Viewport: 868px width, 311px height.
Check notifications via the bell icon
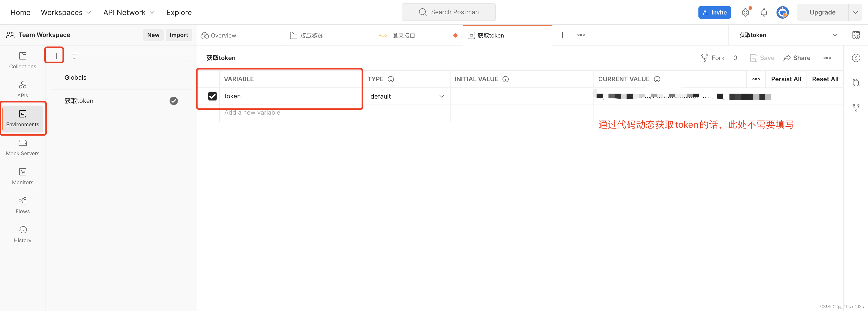pos(764,12)
